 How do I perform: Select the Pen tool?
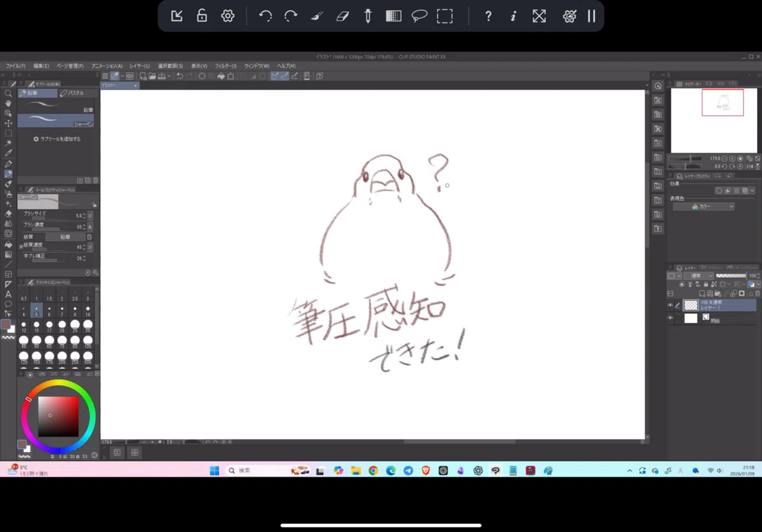coord(8,164)
